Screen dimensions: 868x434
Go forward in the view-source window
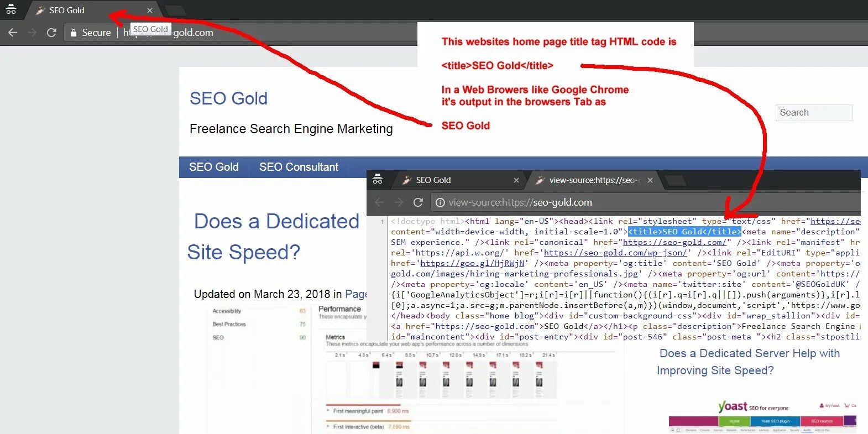coord(399,202)
